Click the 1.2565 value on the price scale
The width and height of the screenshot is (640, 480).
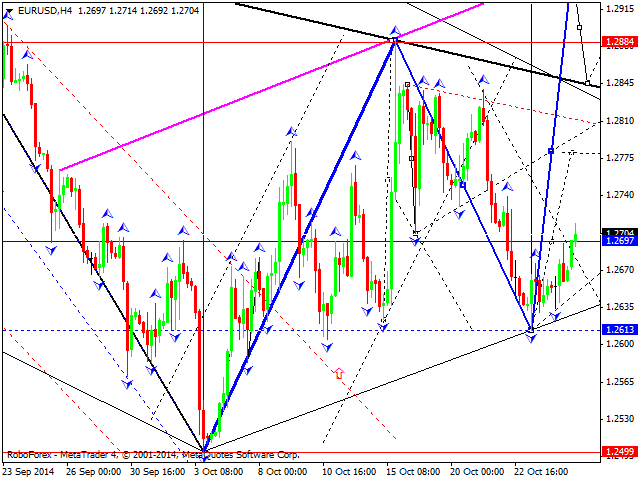click(x=620, y=382)
